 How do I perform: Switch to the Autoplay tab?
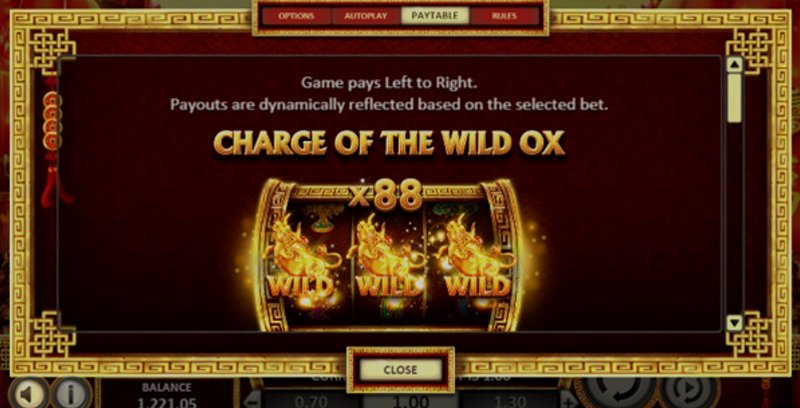366,16
